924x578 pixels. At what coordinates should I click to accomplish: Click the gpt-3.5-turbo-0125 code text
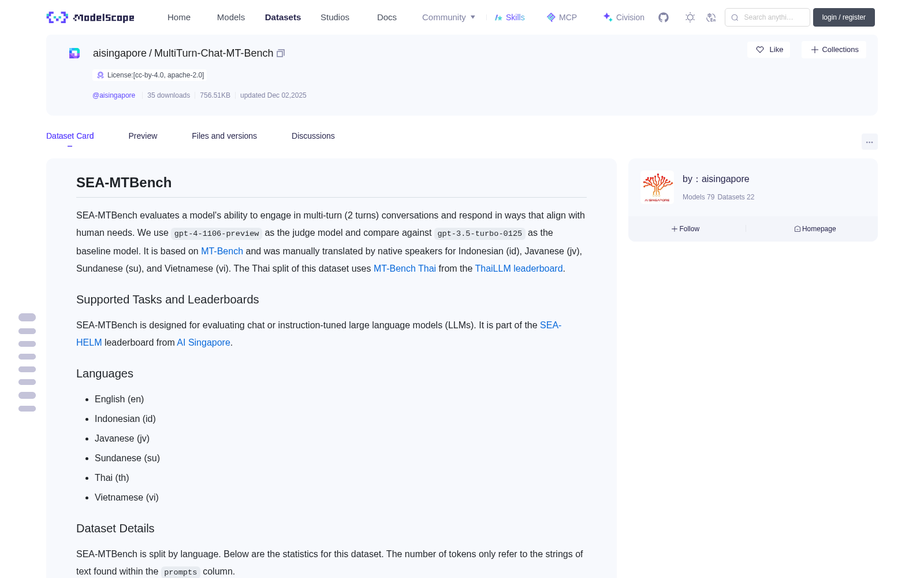480,234
